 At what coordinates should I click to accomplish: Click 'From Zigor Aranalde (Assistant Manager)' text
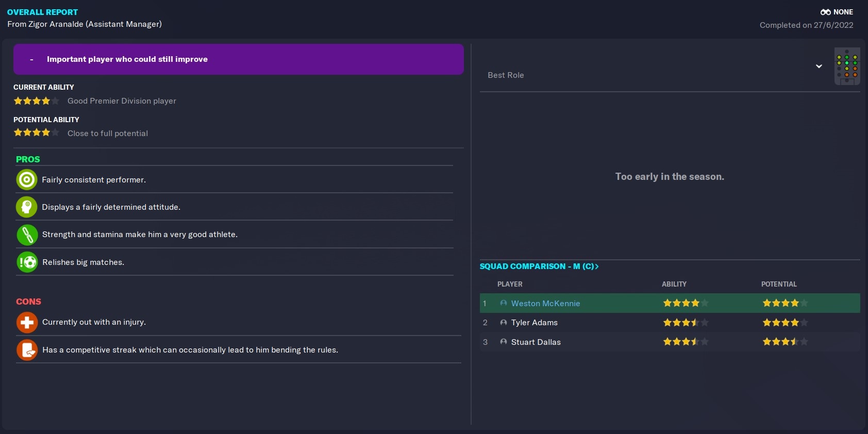[85, 24]
